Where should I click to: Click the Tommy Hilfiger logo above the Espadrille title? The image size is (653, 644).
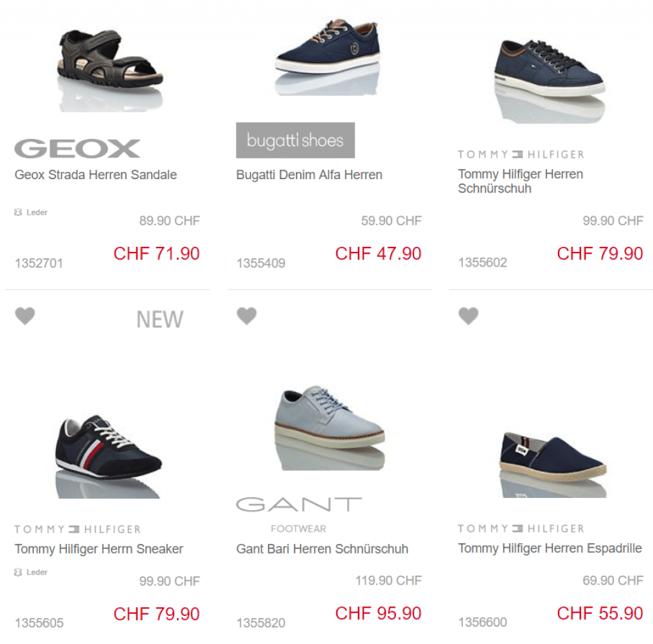(x=521, y=529)
